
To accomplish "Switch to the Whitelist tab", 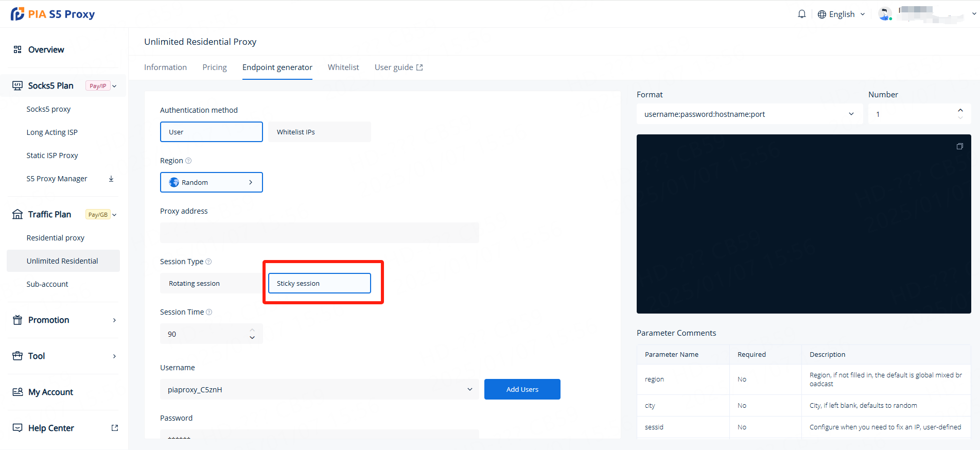I will pos(343,67).
